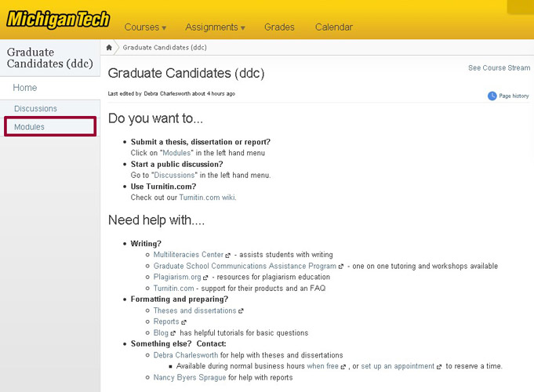This screenshot has height=392, width=534.
Task: Click external link icon after Theses and dissertations
Action: coord(241,311)
